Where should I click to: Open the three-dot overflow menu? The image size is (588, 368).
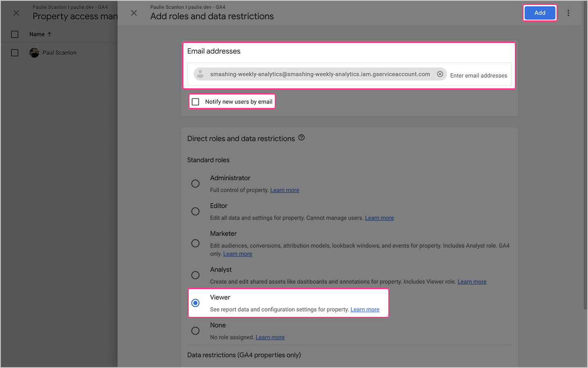click(568, 13)
